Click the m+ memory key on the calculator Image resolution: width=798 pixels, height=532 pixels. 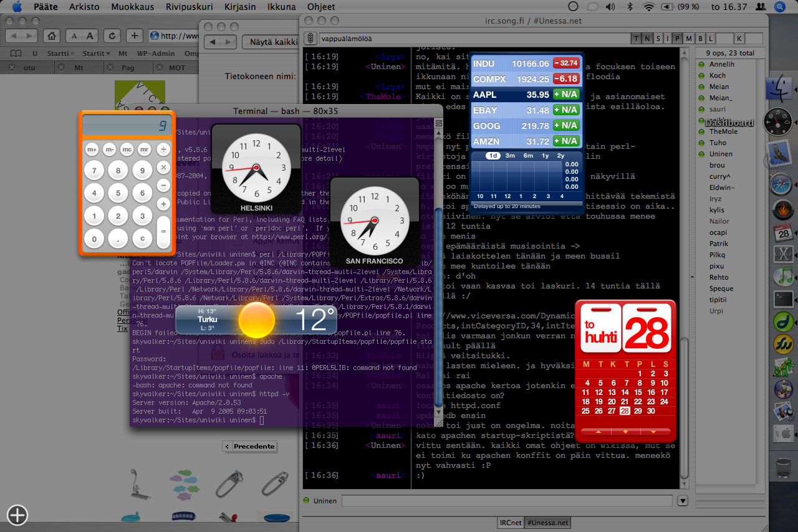pyautogui.click(x=92, y=150)
